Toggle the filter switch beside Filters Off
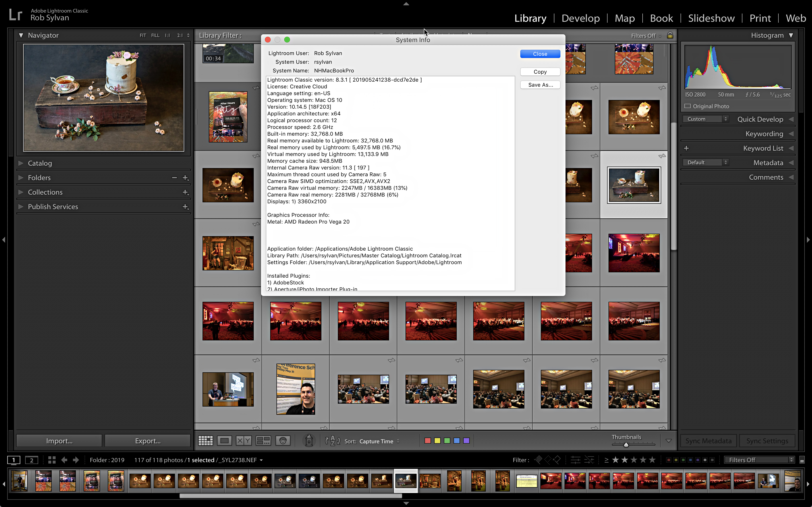812x507 pixels. (802, 460)
